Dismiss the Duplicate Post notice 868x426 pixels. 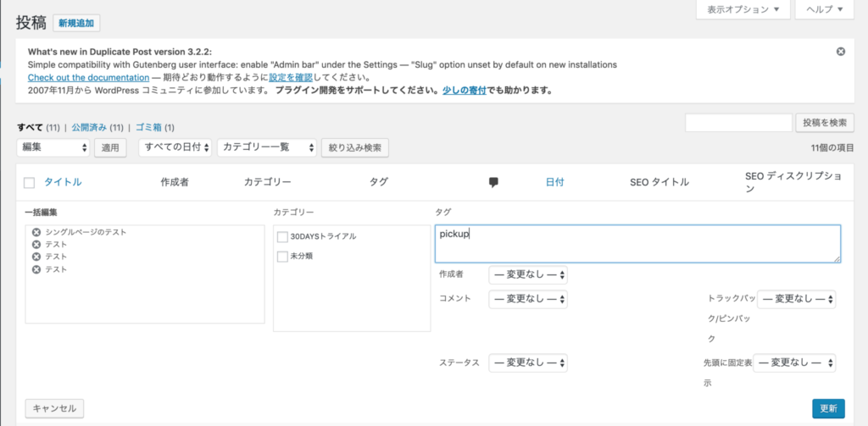840,52
